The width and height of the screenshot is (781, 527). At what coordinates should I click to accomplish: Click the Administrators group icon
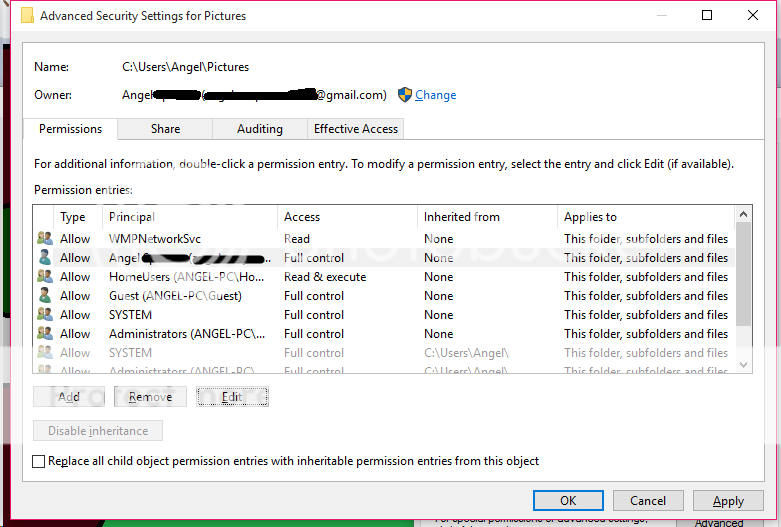(44, 334)
